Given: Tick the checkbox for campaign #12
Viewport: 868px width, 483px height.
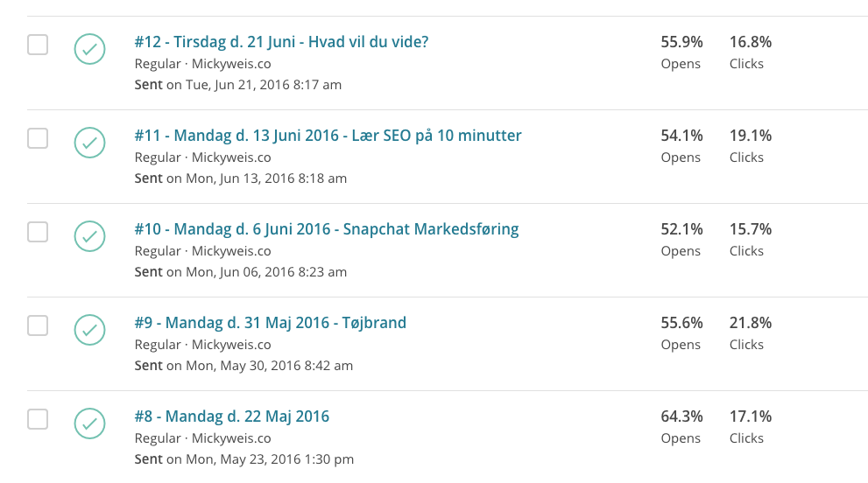Looking at the screenshot, I should click(38, 45).
